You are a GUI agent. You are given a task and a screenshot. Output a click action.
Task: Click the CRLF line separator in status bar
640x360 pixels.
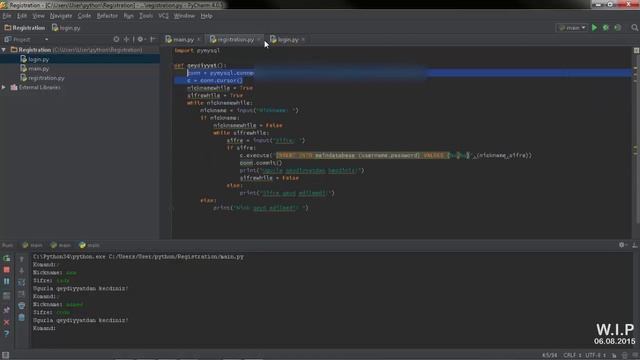pyautogui.click(x=572, y=355)
